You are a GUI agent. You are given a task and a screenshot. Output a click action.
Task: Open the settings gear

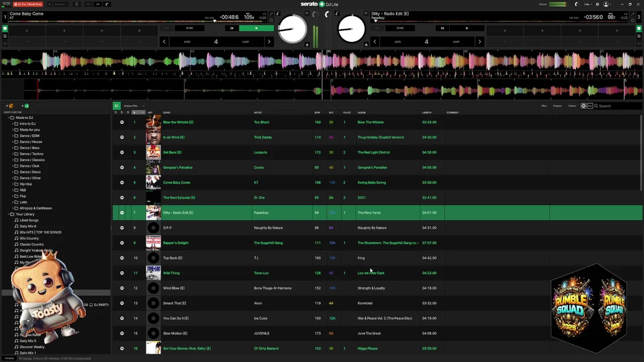(x=598, y=4)
